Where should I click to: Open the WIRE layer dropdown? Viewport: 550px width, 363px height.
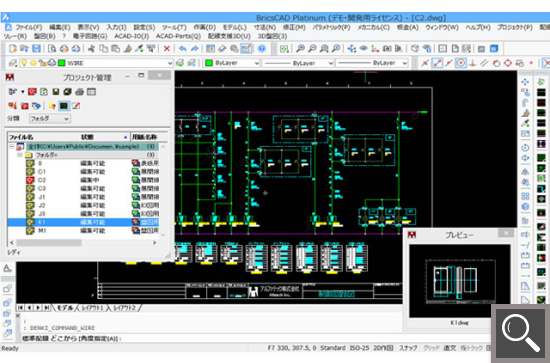(170, 63)
